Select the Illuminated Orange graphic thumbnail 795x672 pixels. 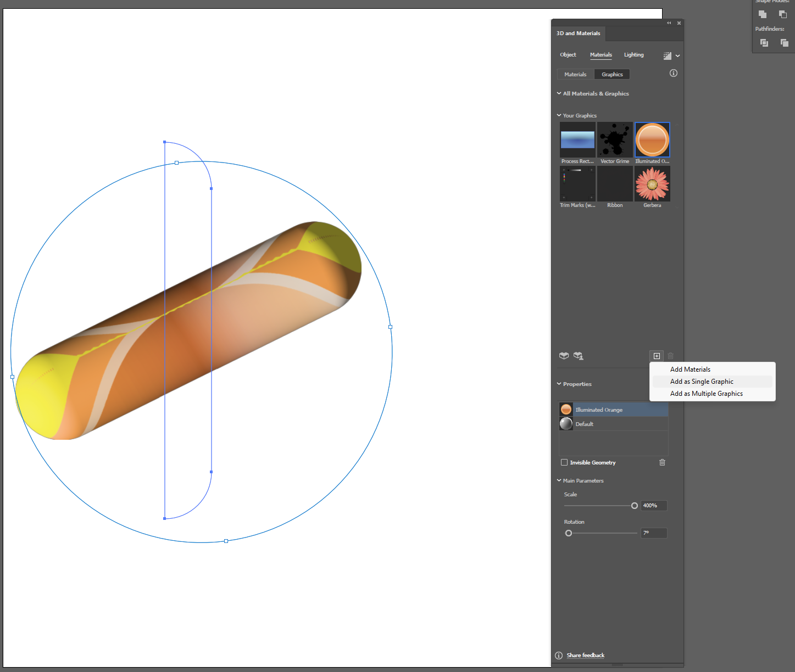click(652, 140)
